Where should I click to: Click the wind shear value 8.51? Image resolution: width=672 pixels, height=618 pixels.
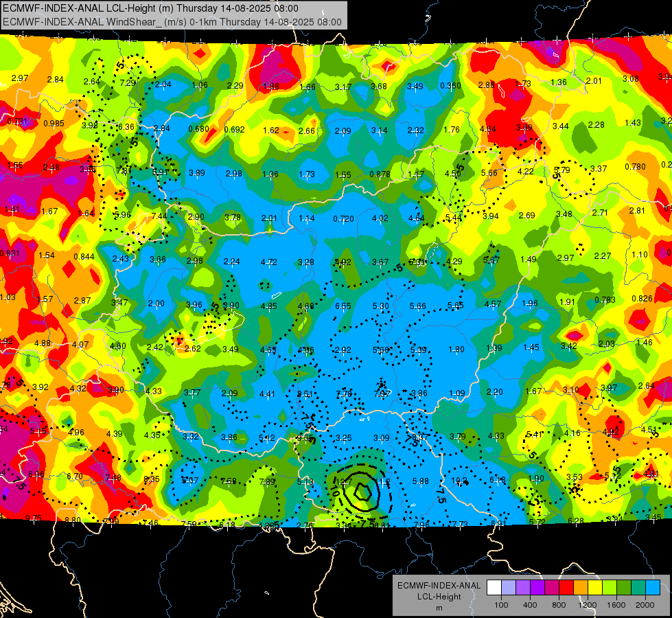(x=305, y=394)
